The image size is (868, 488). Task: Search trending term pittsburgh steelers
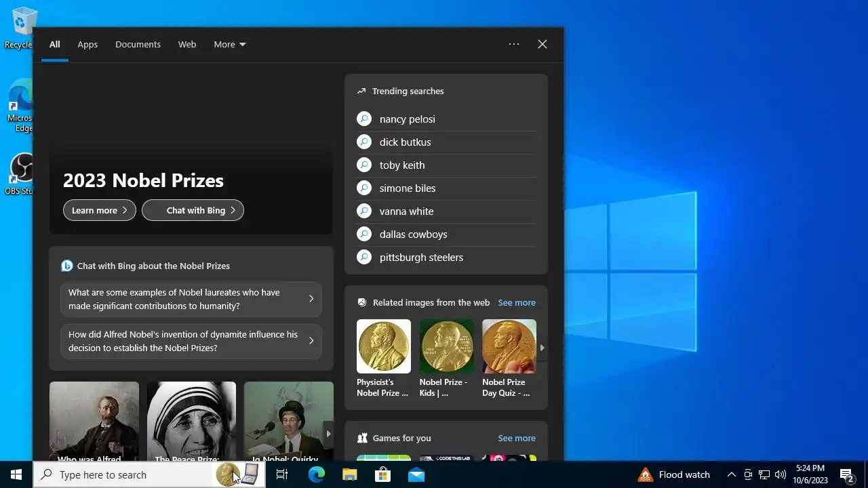(x=422, y=257)
